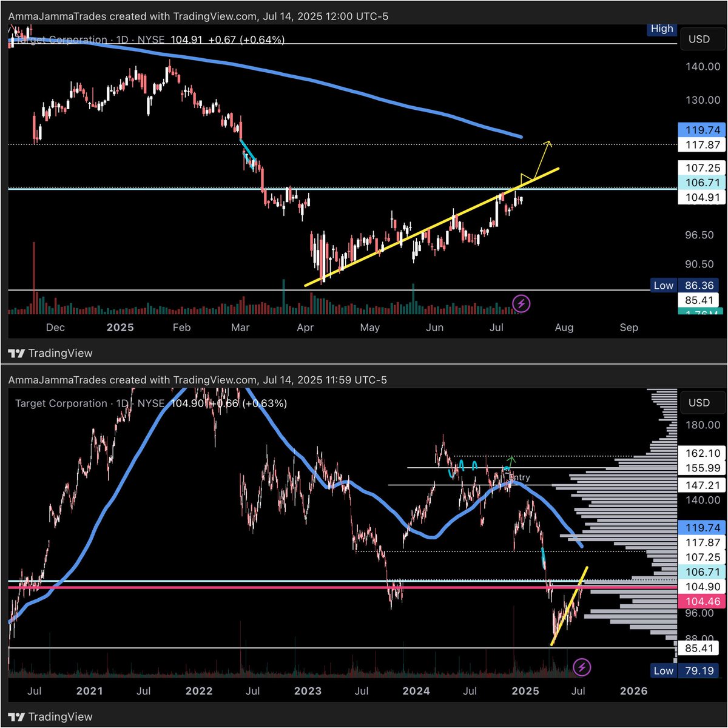Click the 'entry' annotation on bottom chart

[x=519, y=477]
